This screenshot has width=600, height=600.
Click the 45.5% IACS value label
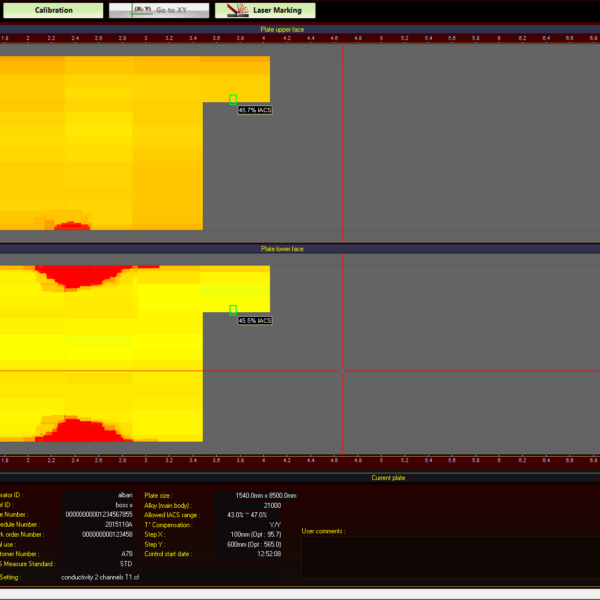tap(255, 321)
